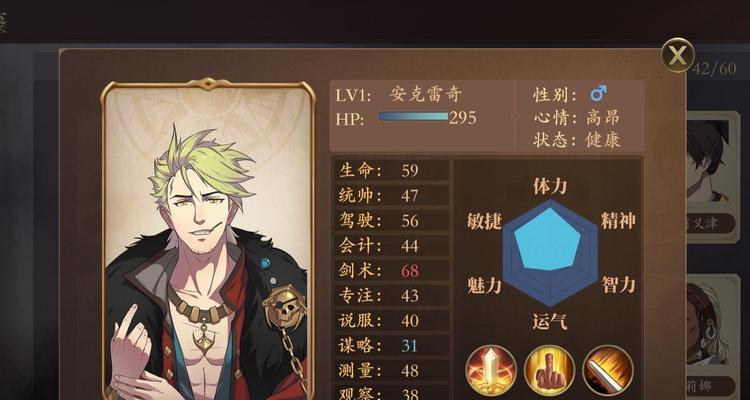Tap the 体力 label on radar chart
750x400 pixels.
[x=550, y=186]
